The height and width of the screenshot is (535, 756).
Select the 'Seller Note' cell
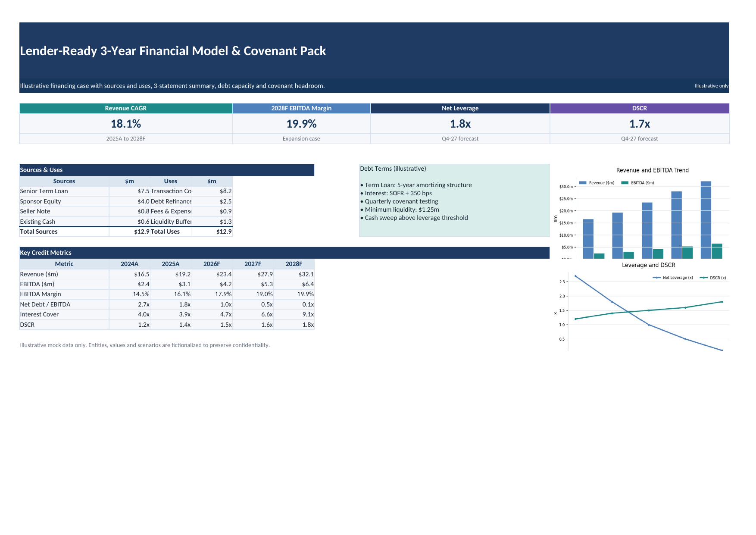[64, 211]
